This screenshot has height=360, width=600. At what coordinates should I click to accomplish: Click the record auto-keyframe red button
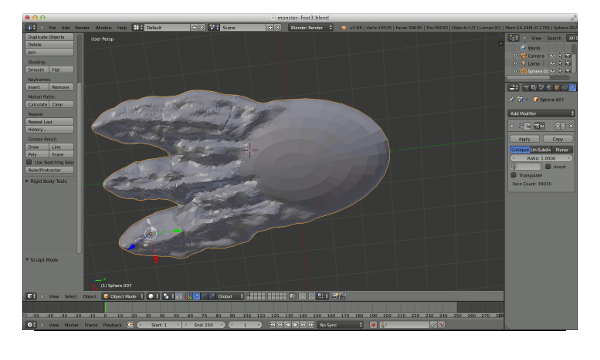(373, 325)
